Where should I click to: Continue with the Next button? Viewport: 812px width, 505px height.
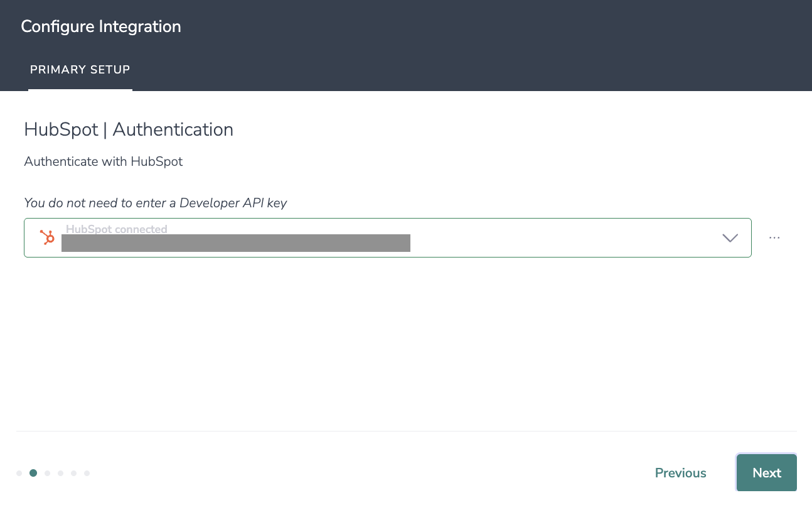point(767,473)
